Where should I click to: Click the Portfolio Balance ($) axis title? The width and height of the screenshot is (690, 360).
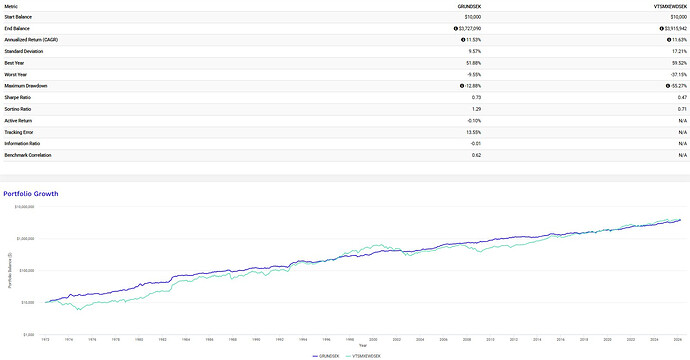point(10,270)
